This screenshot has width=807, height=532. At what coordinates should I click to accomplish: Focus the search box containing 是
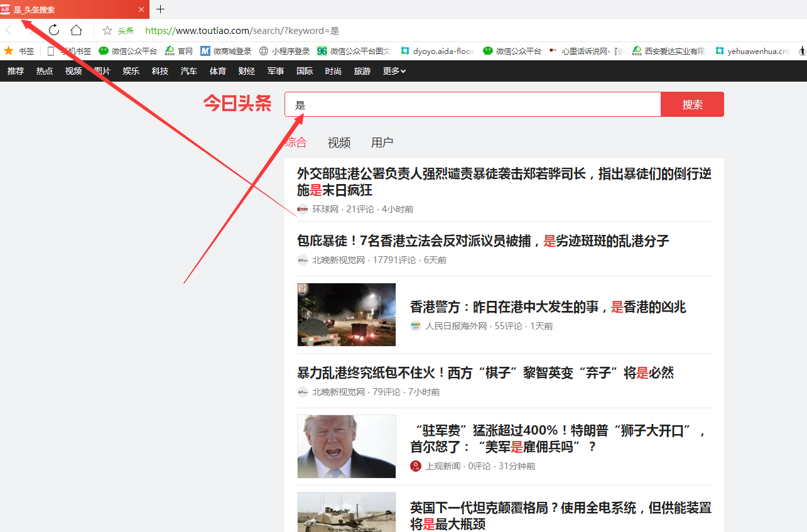(472, 104)
